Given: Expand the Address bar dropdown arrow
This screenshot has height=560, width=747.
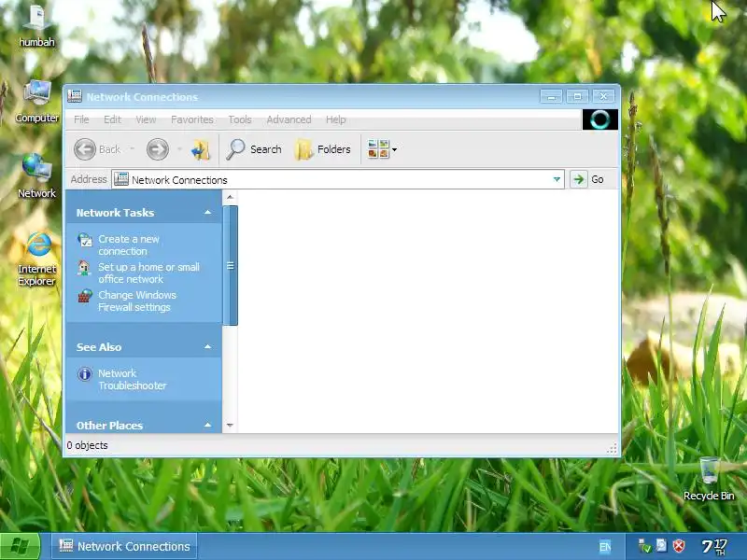Looking at the screenshot, I should (x=557, y=179).
